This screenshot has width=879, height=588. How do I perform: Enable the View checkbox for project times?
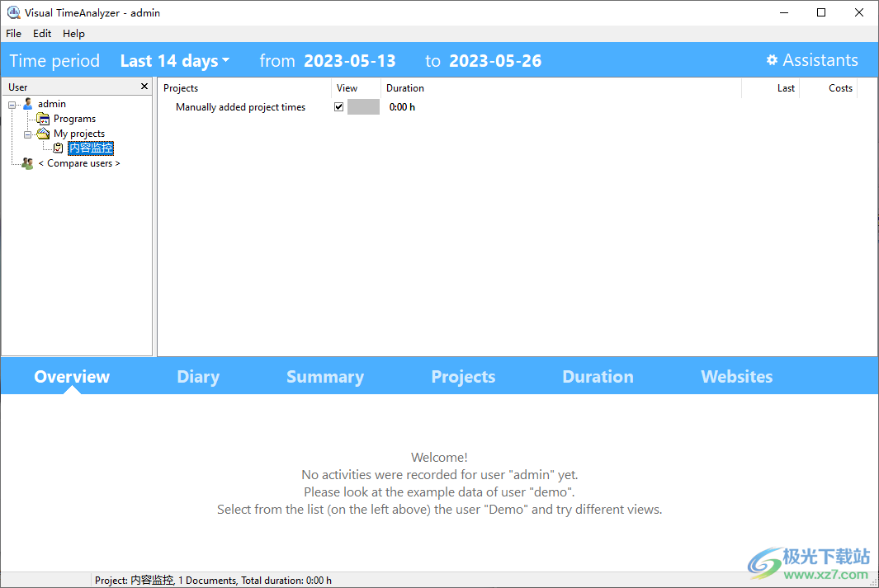pyautogui.click(x=338, y=106)
